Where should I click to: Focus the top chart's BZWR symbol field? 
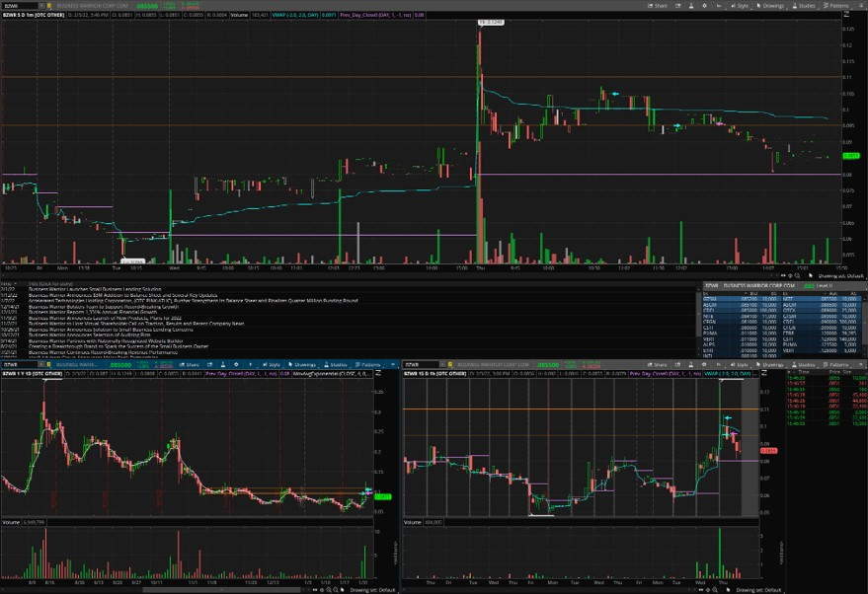(x=20, y=6)
